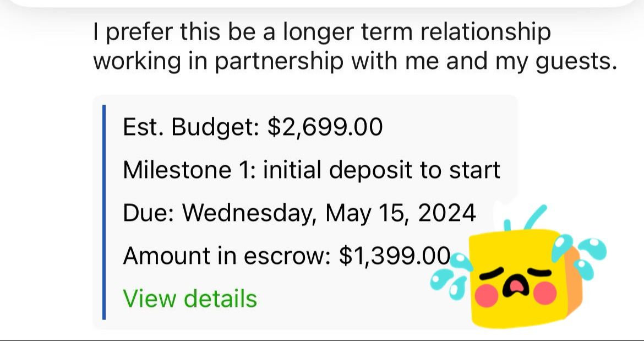The width and height of the screenshot is (644, 341).
Task: Click 'May 15, 2024' date text
Action: pos(401,213)
